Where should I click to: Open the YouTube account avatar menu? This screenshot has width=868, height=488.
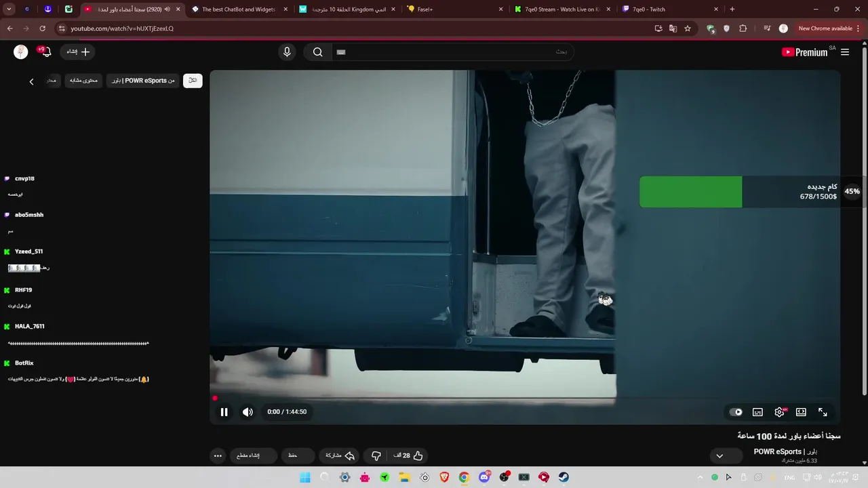click(21, 52)
